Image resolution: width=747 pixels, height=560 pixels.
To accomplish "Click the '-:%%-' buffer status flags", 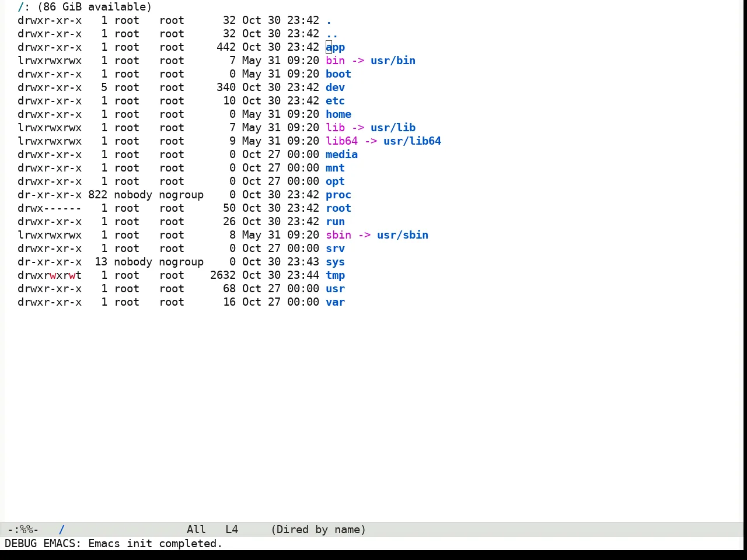I will pos(23,530).
